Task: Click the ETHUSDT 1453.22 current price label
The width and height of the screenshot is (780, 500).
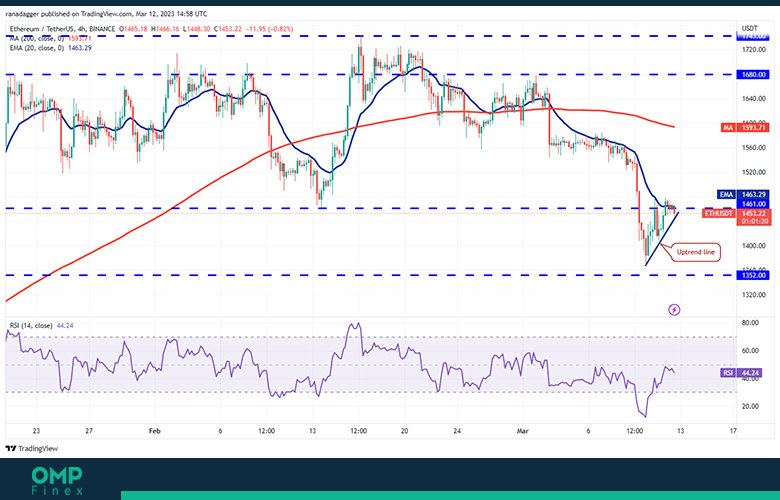Action: coord(737,213)
